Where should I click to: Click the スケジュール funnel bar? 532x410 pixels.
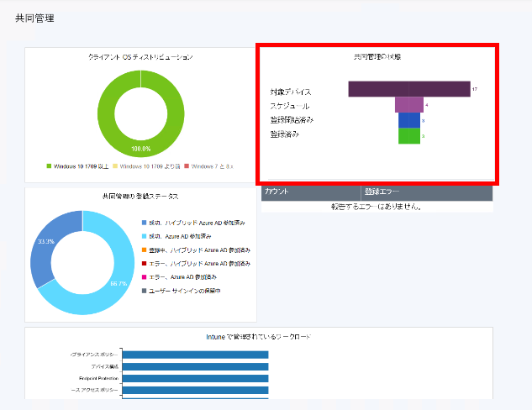pos(408,105)
